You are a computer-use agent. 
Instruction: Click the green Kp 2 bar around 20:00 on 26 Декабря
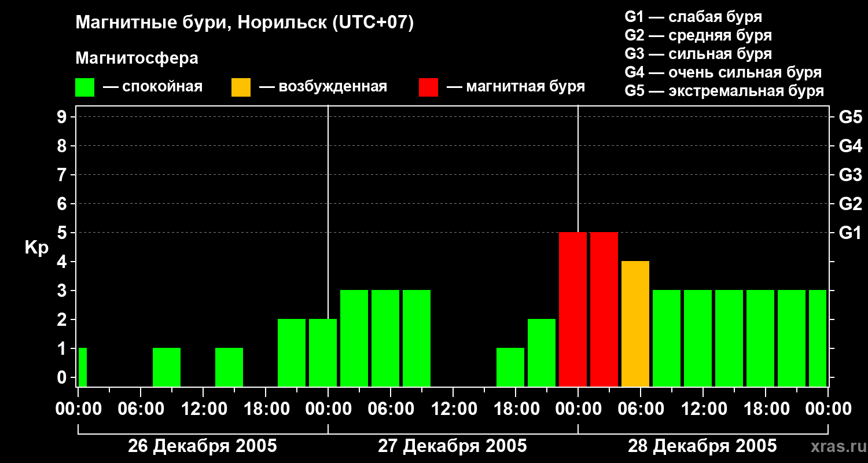pyautogui.click(x=292, y=352)
